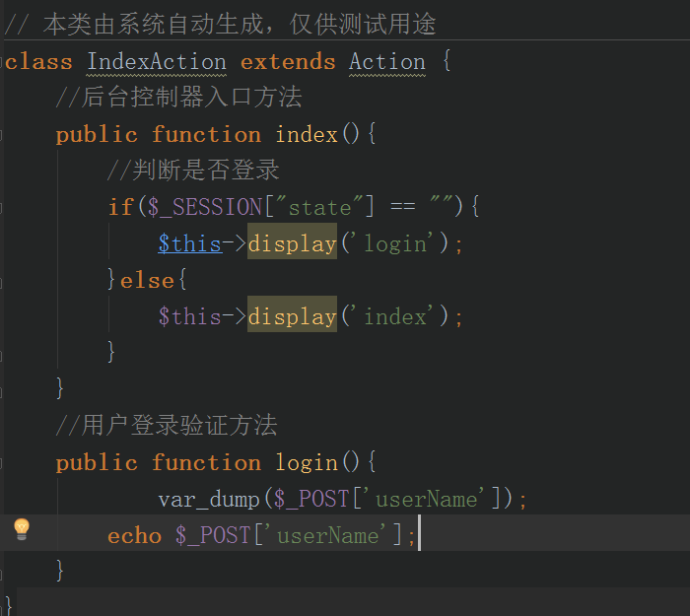690x616 pixels.
Task: Collapse the login() function fold marker
Action: 3,462
